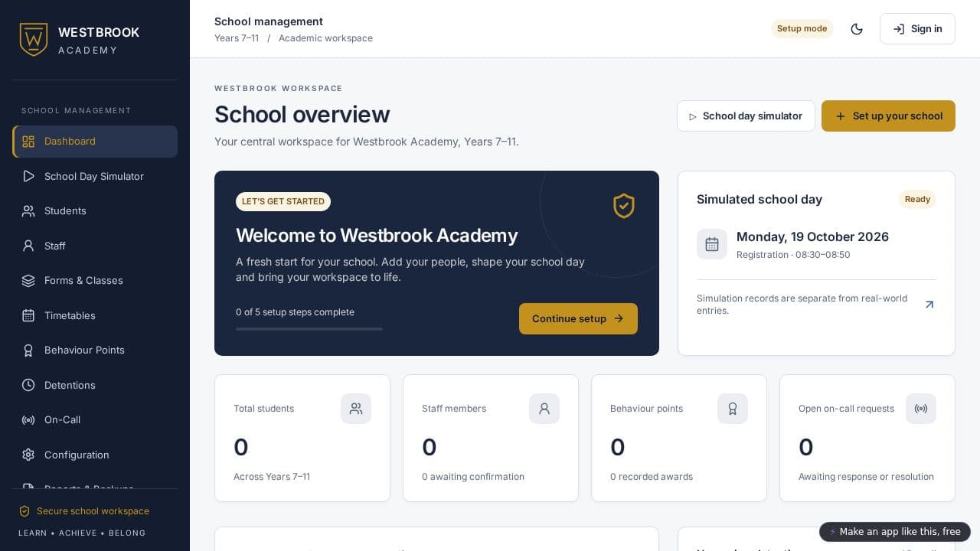Open the School day simulator button
Image resolution: width=980 pixels, height=551 pixels.
click(746, 116)
